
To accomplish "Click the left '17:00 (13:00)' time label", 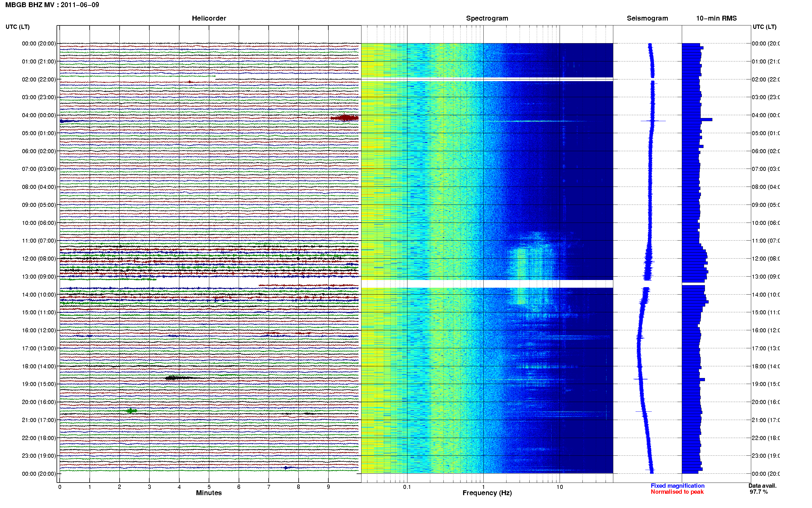I will pyautogui.click(x=39, y=348).
